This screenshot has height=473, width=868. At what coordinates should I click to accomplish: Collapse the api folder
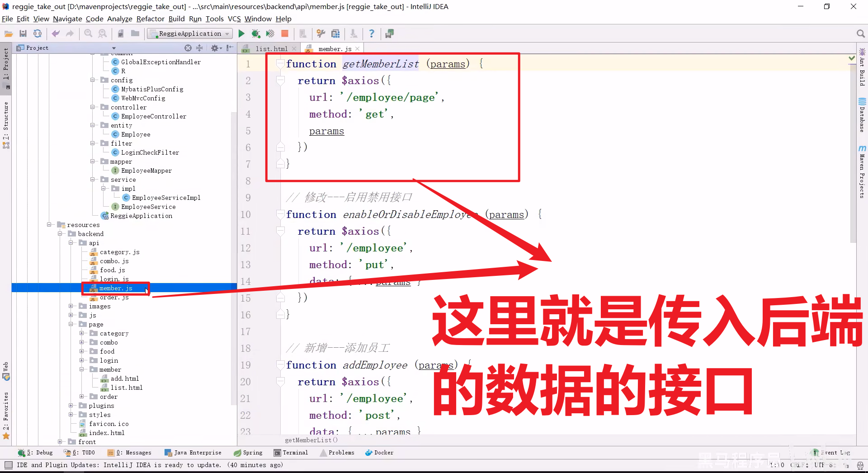(71, 243)
